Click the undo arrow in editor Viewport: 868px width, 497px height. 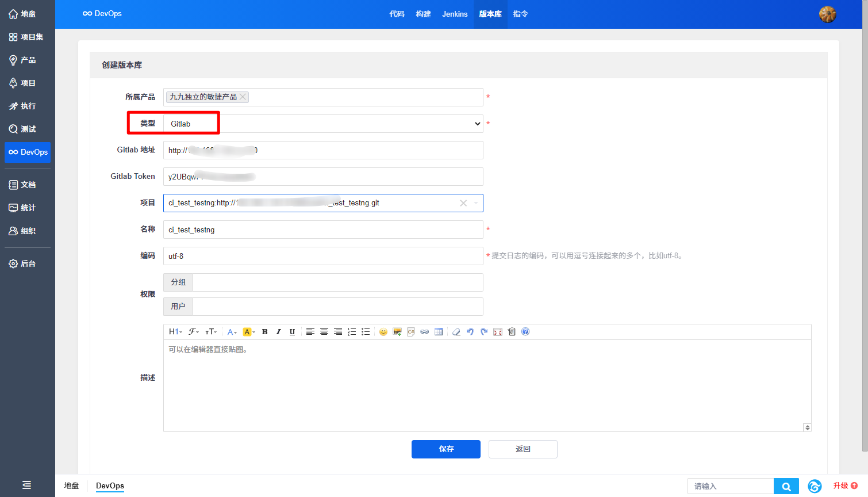click(470, 332)
